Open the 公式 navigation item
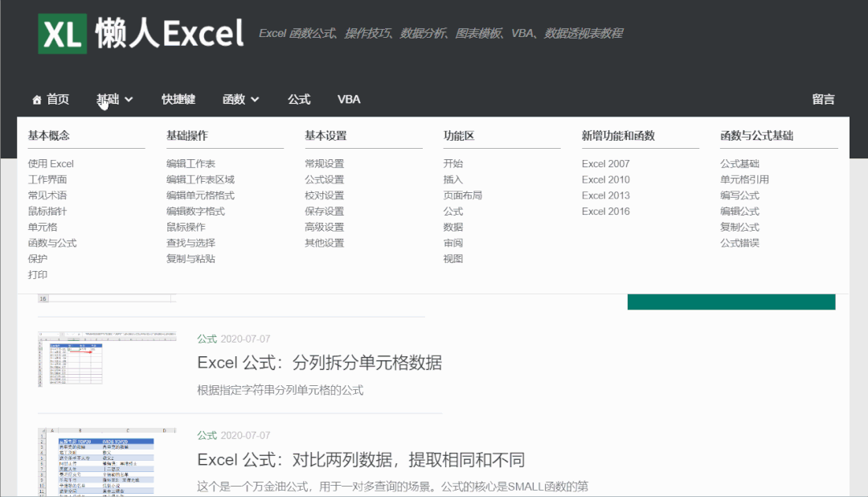The height and width of the screenshot is (497, 868). [299, 99]
